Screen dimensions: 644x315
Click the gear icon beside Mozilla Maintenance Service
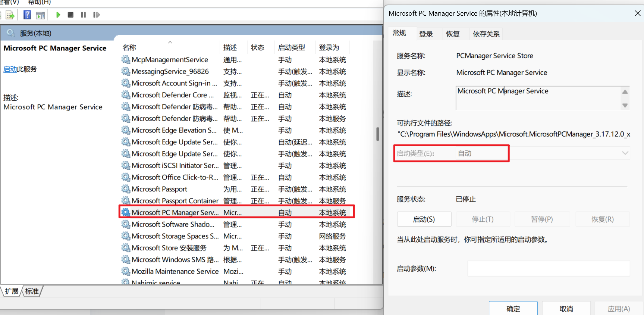click(126, 271)
